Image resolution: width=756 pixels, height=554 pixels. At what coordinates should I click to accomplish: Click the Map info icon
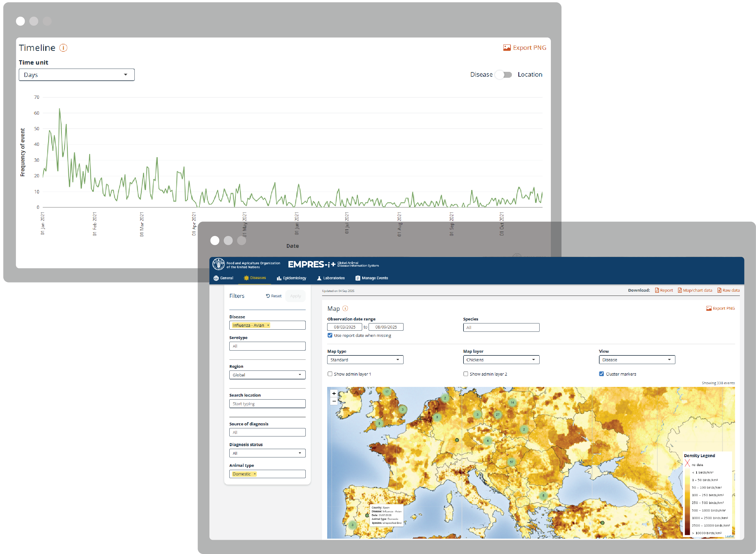[x=345, y=308]
